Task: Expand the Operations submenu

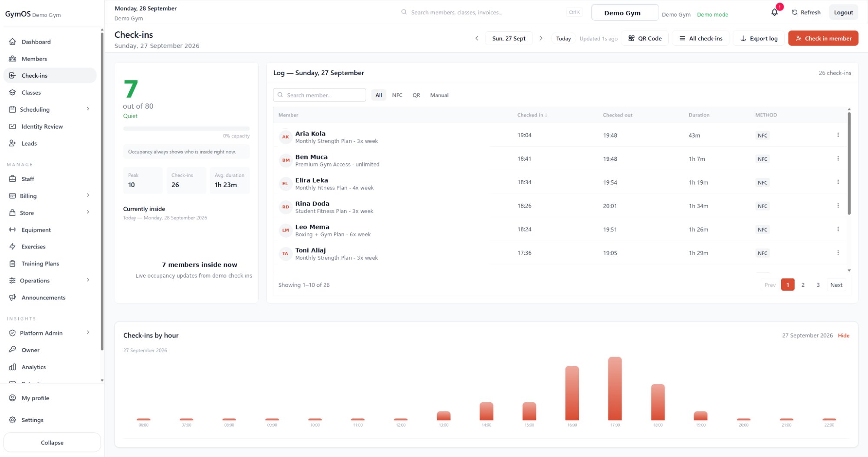Action: (88, 280)
